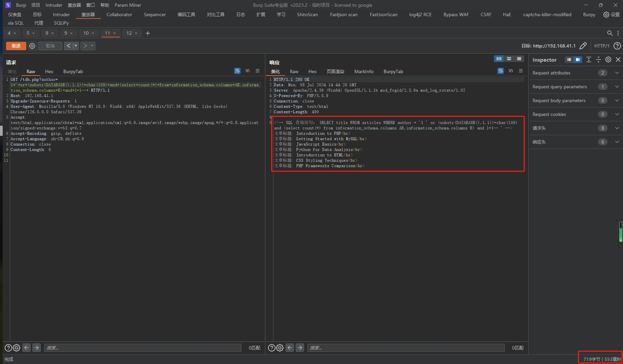Close Repeater tab 11
623x364 pixels.
pyautogui.click(x=115, y=33)
